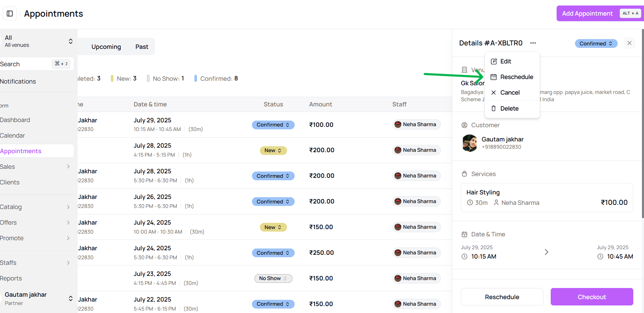Screen dimensions: 644x313
Task: Click the Hair Styling service card
Action: 547,198
